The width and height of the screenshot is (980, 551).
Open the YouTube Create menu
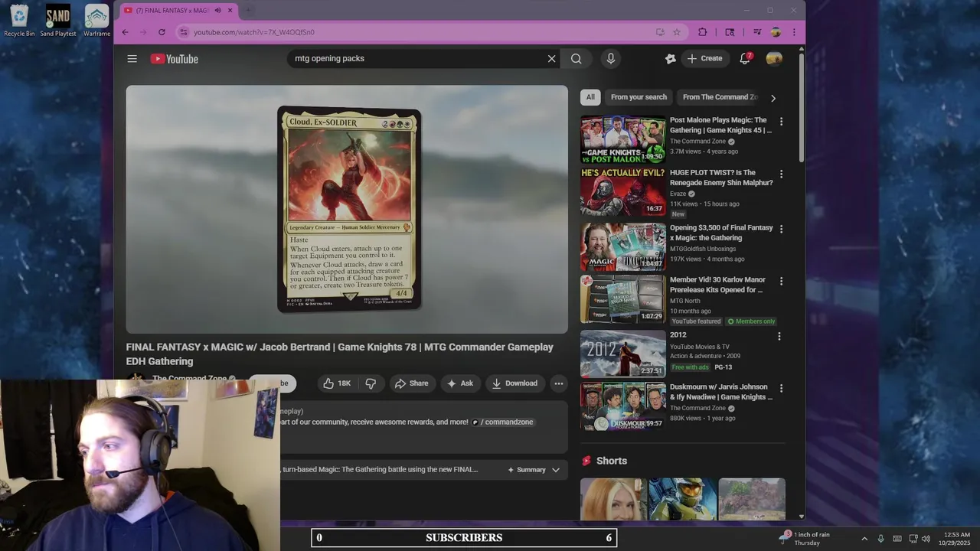click(x=705, y=58)
